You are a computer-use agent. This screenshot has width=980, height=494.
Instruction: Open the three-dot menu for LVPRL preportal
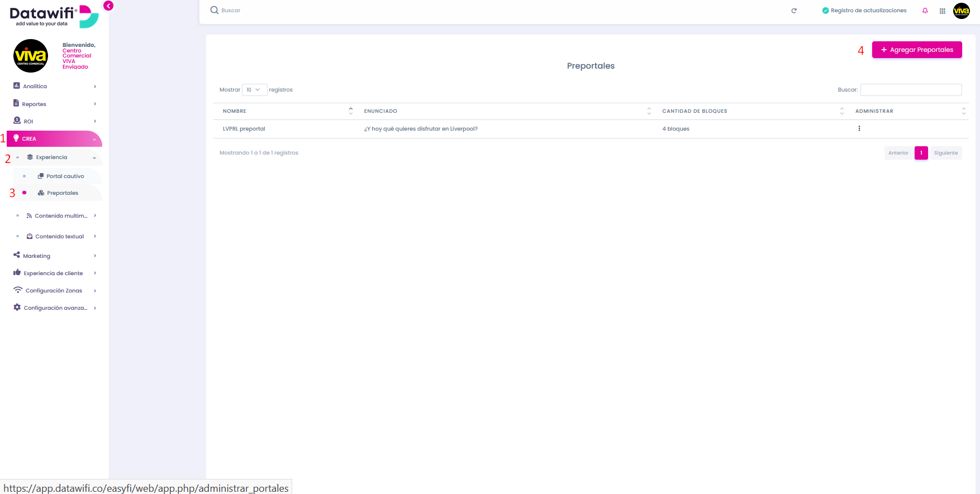[x=859, y=128]
